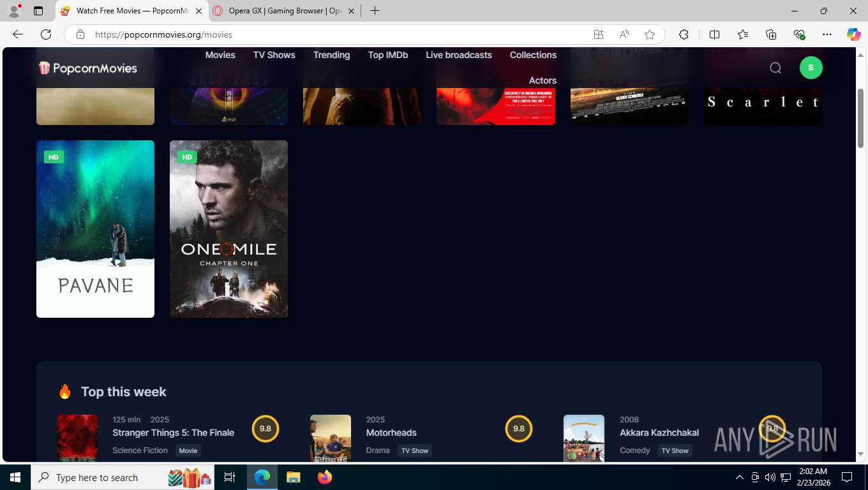868x490 pixels.
Task: Toggle Split screen view
Action: [x=714, y=34]
